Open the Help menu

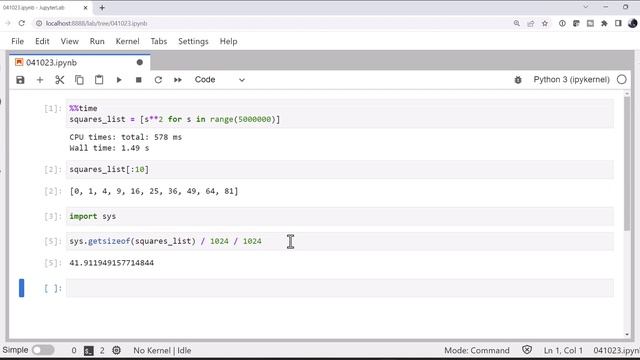click(229, 41)
